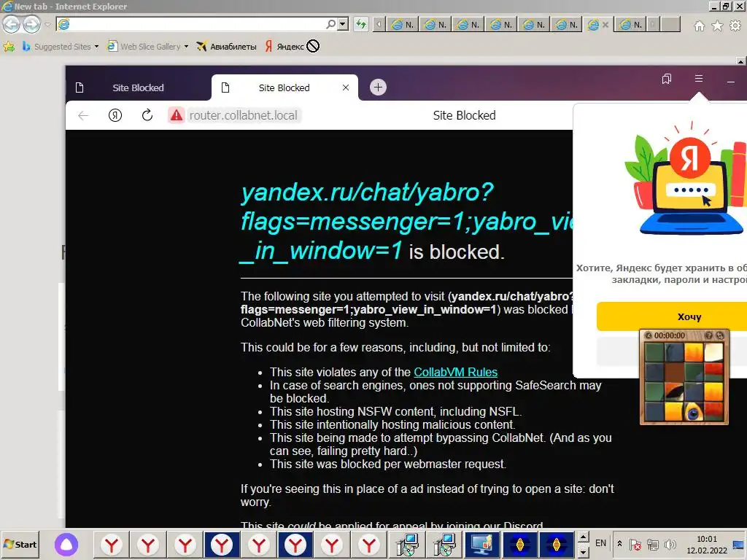The height and width of the screenshot is (560, 747).
Task: Open Suggested Sites favorite
Action: pos(57,46)
